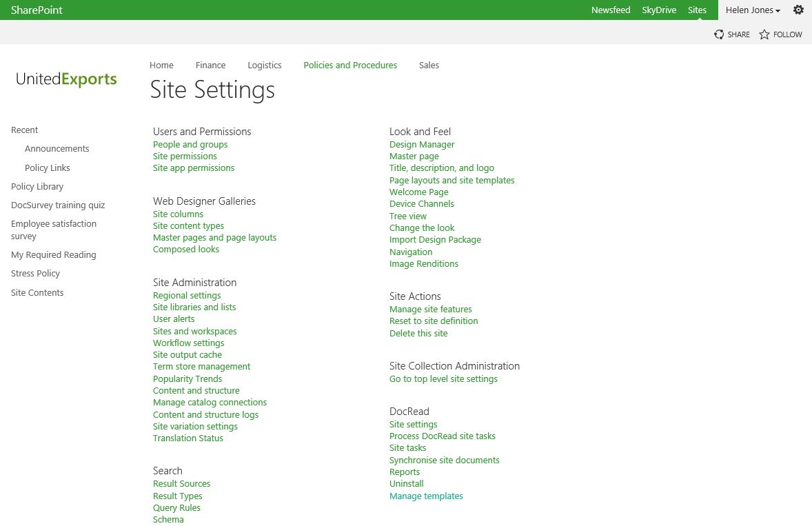Open the settings gear icon

click(x=798, y=10)
